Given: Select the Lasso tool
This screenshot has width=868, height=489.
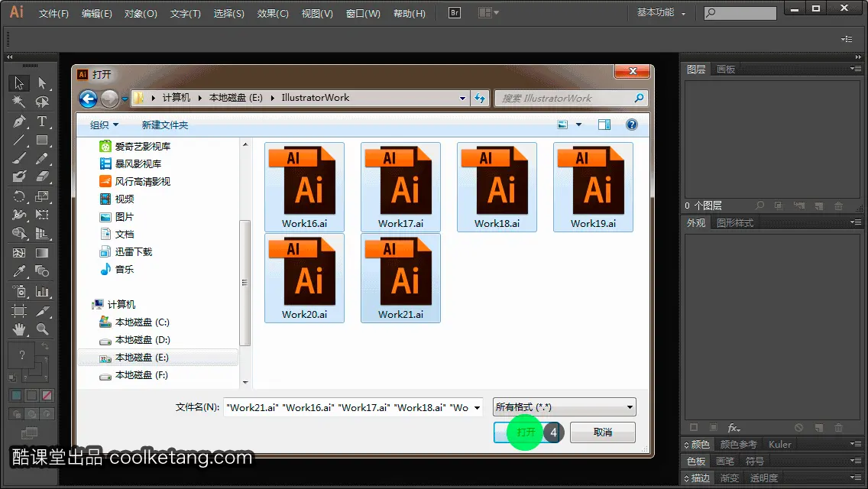Looking at the screenshot, I should tap(42, 102).
